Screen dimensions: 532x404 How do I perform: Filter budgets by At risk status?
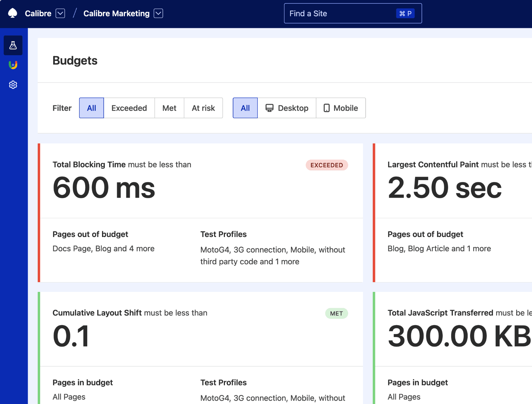click(x=203, y=108)
